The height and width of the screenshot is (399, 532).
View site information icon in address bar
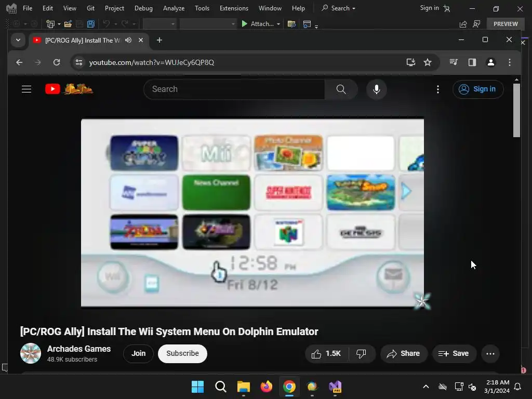[x=79, y=62]
